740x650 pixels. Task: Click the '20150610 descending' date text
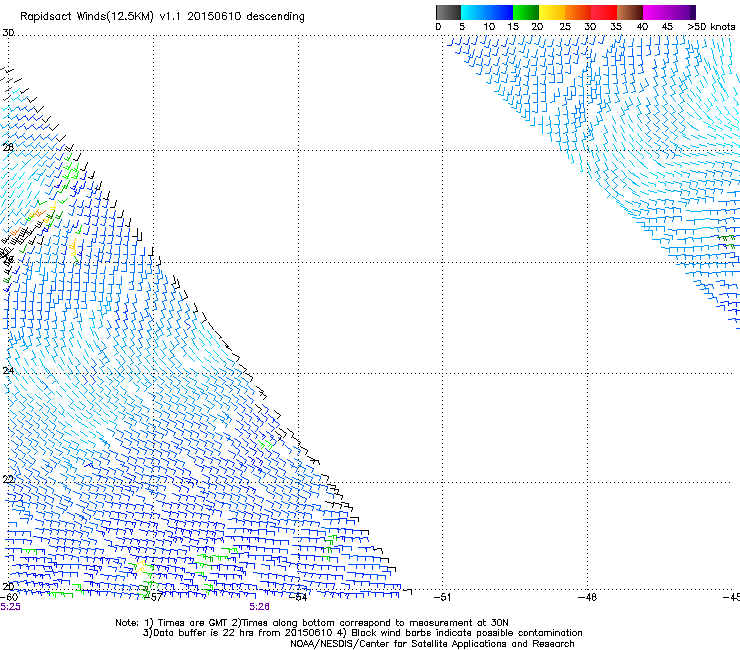pos(246,17)
